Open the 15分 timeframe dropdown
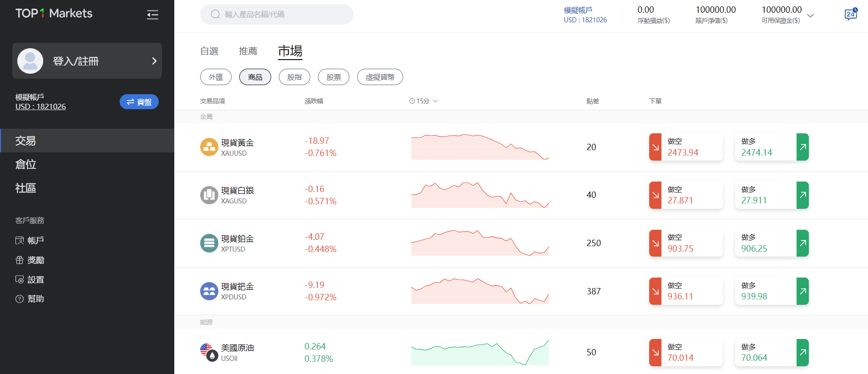This screenshot has width=868, height=374. [x=423, y=101]
